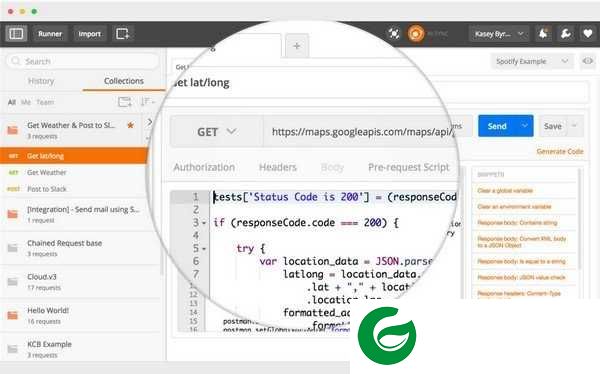Toggle the sidebar layout icon
The width and height of the screenshot is (600, 374).
click(x=16, y=34)
